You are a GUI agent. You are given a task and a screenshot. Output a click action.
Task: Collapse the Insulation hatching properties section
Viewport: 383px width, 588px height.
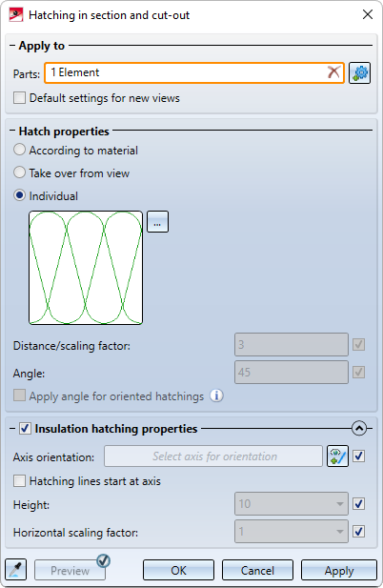tap(359, 428)
